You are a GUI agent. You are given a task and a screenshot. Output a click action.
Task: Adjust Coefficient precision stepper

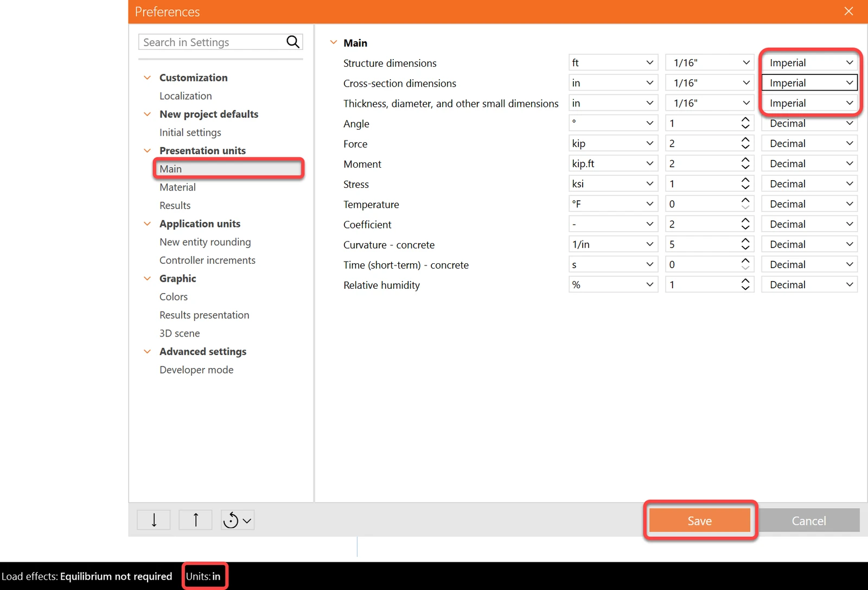[x=745, y=224]
